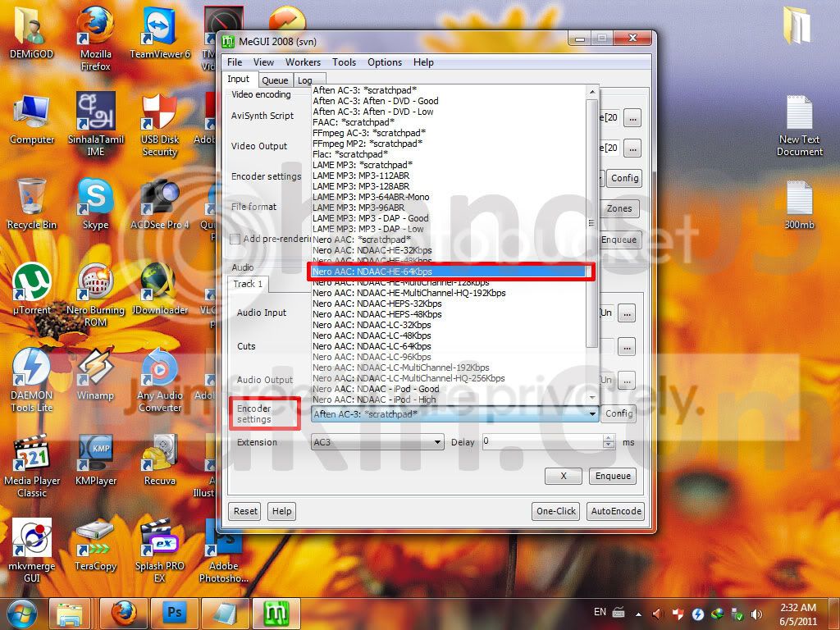Image resolution: width=840 pixels, height=630 pixels.
Task: Open ACDSee Pro 4 shortcut
Action: (x=160, y=204)
